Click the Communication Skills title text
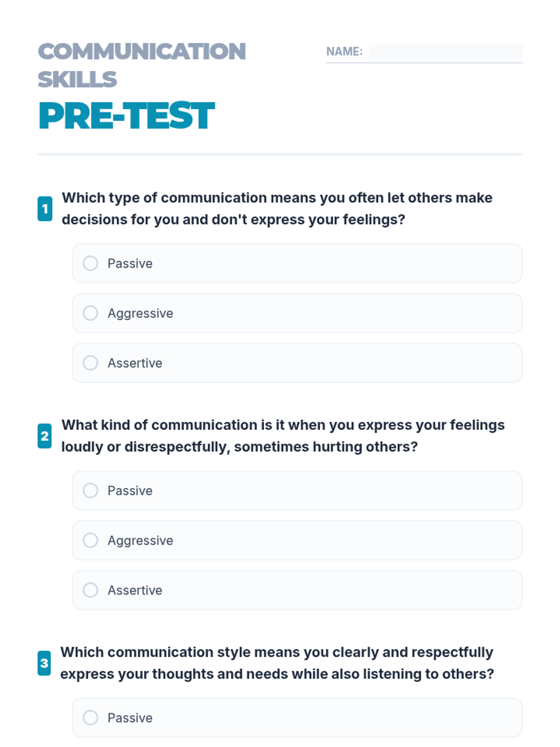Image resolution: width=560 pixels, height=747 pixels. [141, 65]
